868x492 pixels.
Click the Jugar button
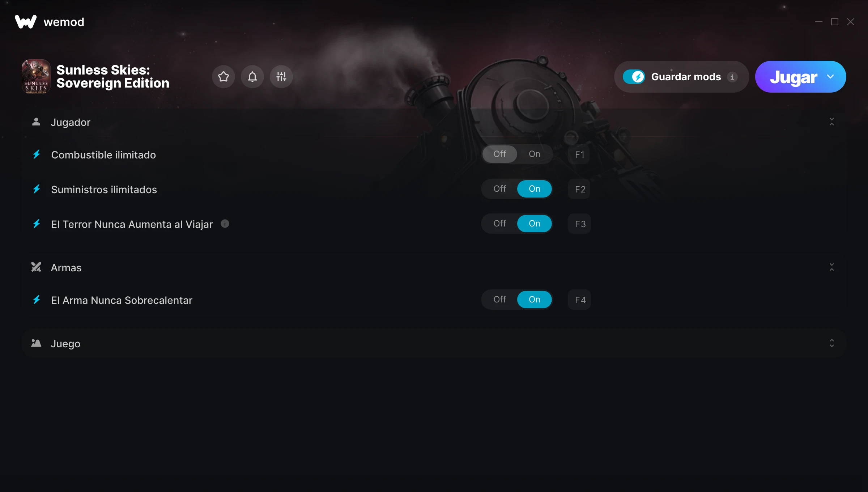793,77
